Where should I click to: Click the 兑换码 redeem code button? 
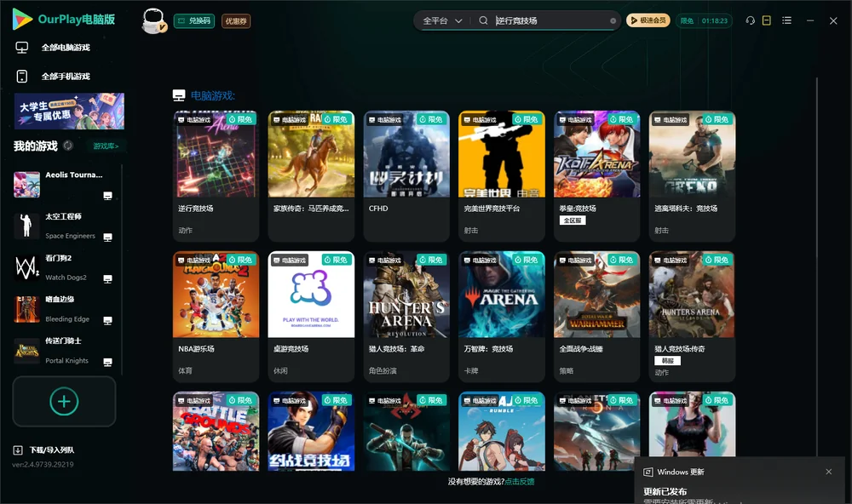[x=194, y=20]
